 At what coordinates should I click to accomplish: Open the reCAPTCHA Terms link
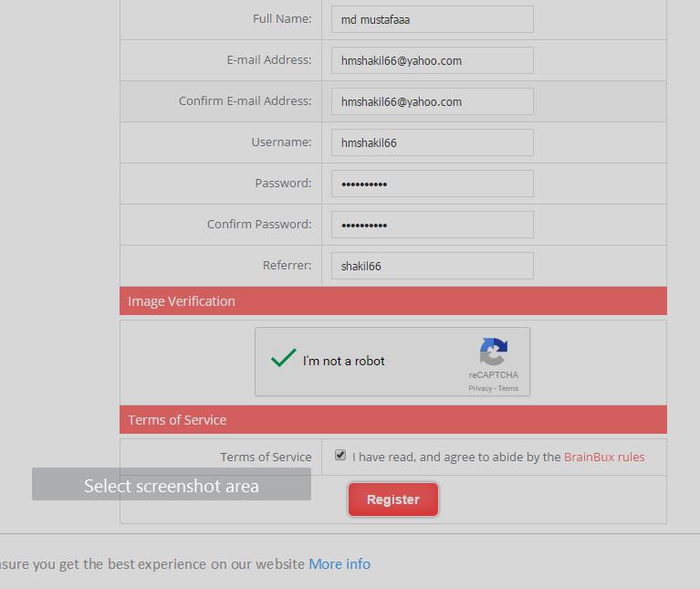click(508, 388)
